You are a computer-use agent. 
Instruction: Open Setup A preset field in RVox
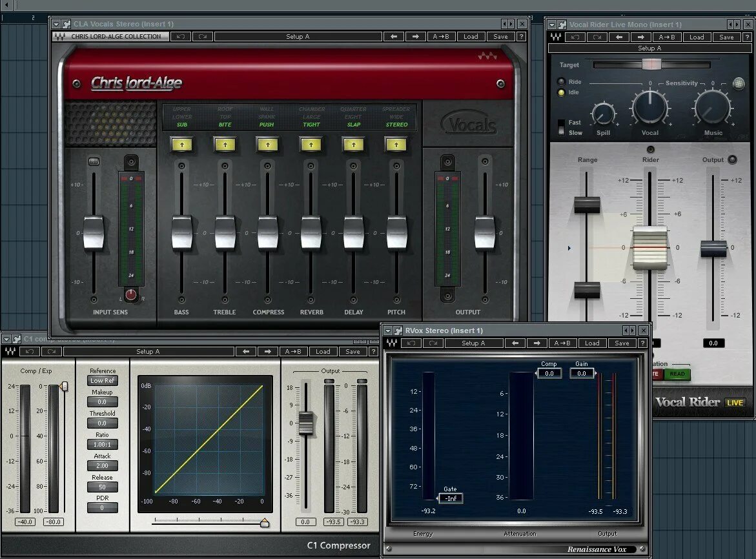(x=473, y=343)
